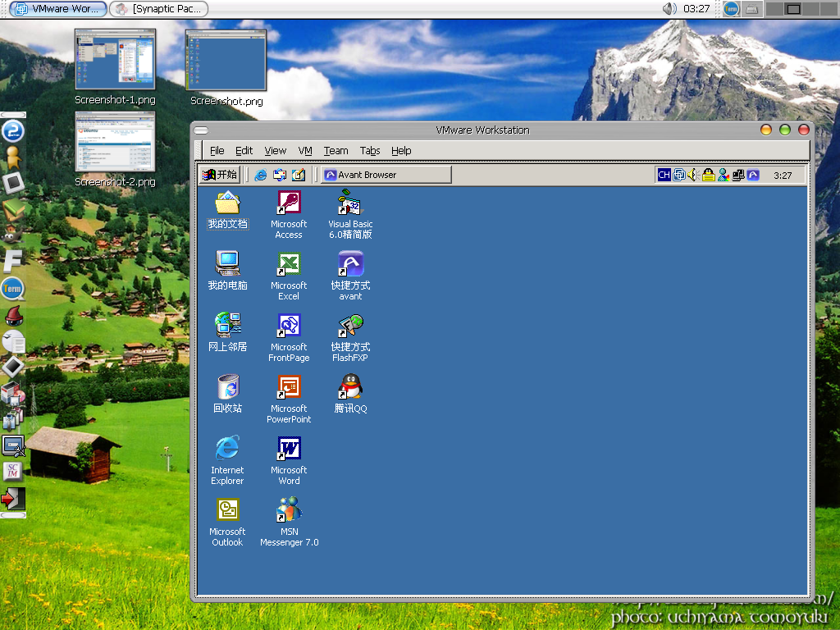This screenshot has width=840, height=630.
Task: Open the Screenshot-2.png thumbnail on the desktop
Action: pyautogui.click(x=115, y=141)
